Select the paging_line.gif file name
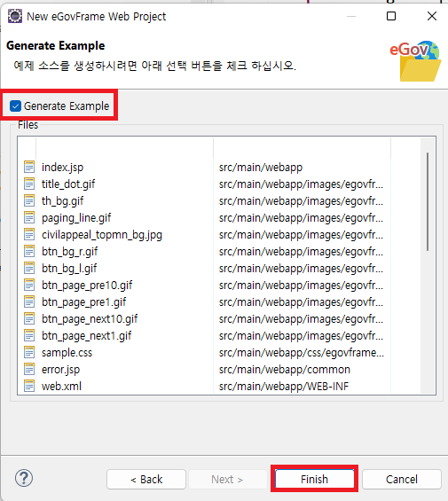 pos(76,218)
